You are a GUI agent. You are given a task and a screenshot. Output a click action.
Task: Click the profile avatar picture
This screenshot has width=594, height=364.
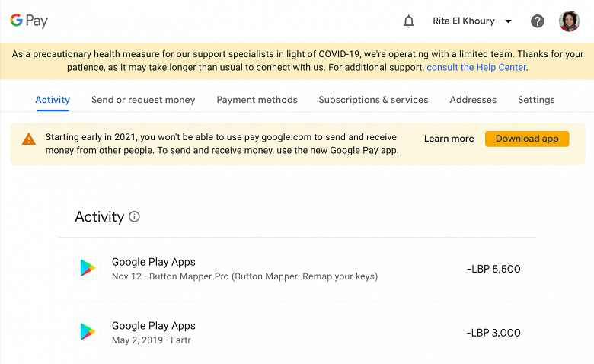coord(569,21)
